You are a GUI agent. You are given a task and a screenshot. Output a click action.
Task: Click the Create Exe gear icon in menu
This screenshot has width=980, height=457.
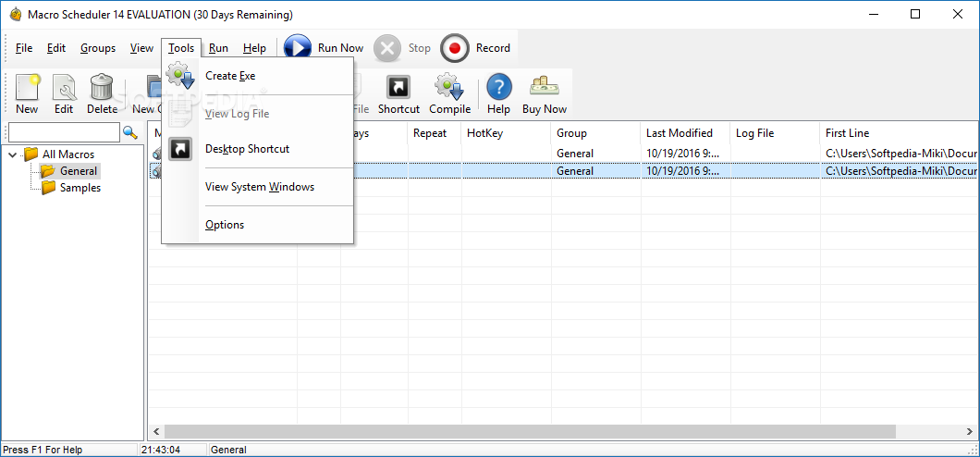180,76
